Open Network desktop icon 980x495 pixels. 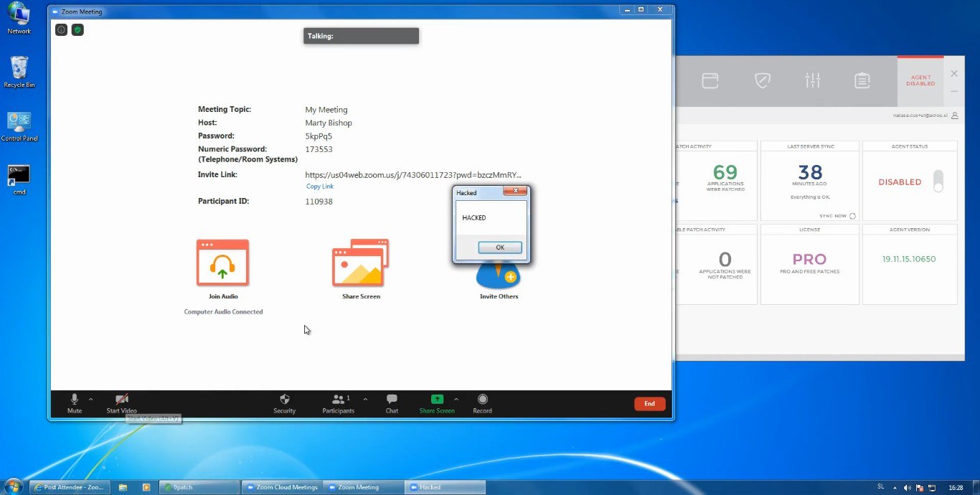pyautogui.click(x=19, y=19)
